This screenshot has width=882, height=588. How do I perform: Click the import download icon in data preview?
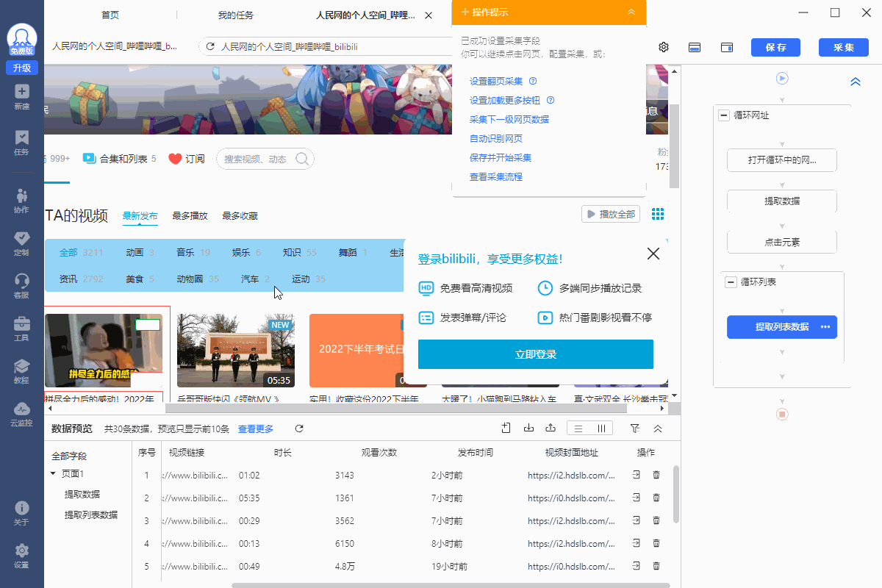(x=528, y=429)
